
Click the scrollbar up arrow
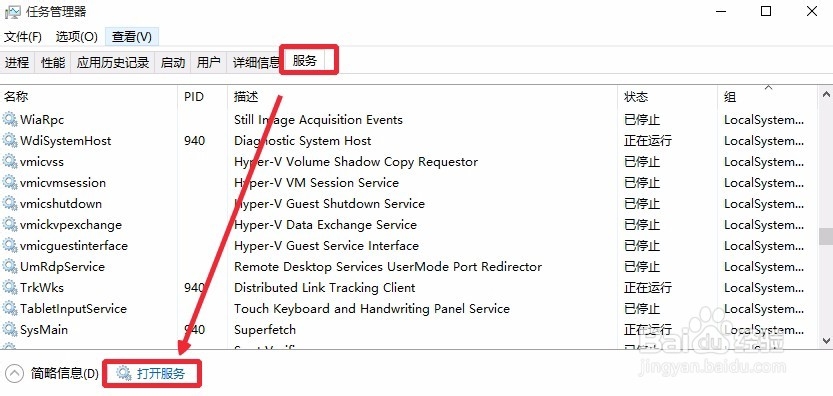[x=826, y=95]
